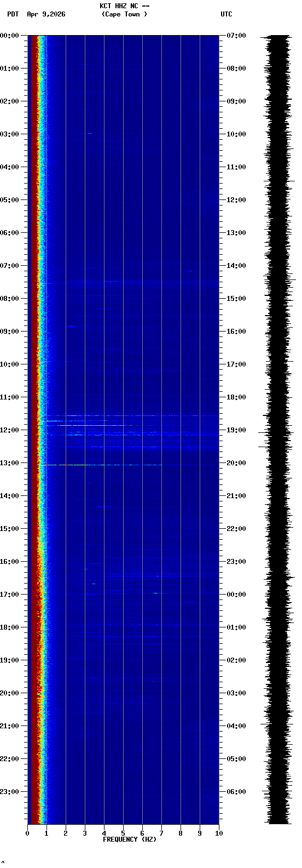Click the '19:00' UTC time label
Image resolution: width=302 pixels, height=868 pixels.
236,430
